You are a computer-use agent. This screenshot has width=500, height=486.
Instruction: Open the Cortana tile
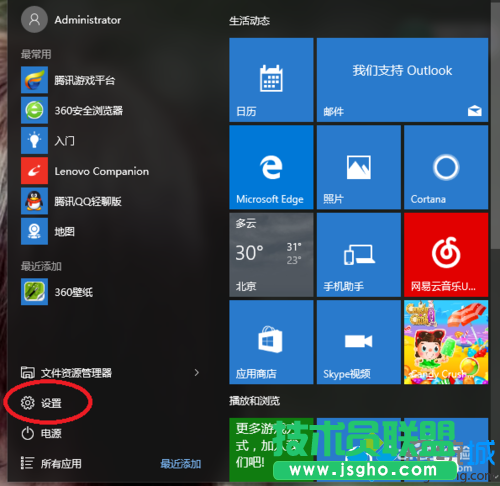click(x=446, y=167)
